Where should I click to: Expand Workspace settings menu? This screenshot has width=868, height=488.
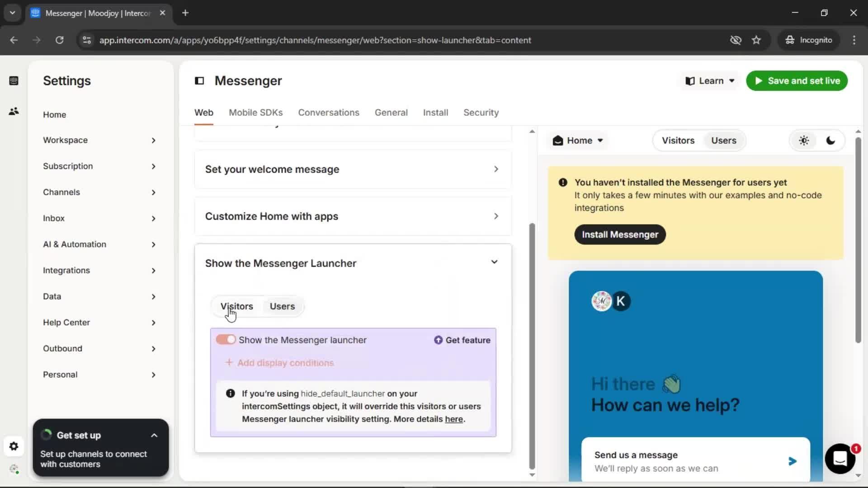pos(99,140)
